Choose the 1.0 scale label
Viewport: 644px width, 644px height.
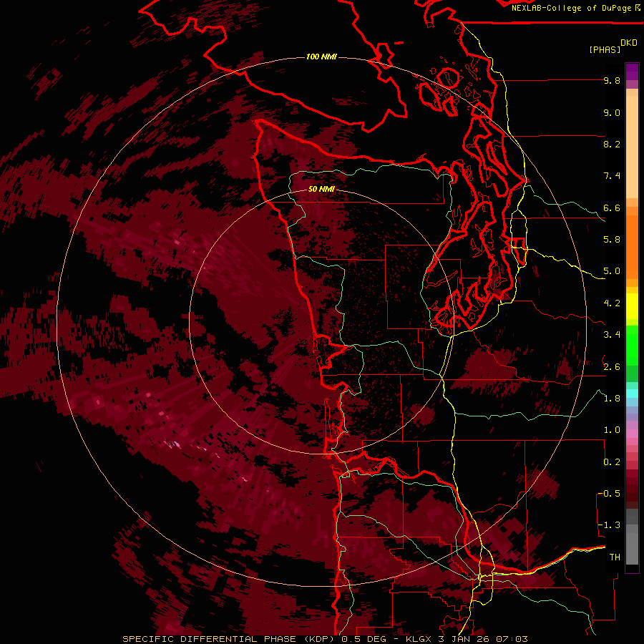click(612, 430)
